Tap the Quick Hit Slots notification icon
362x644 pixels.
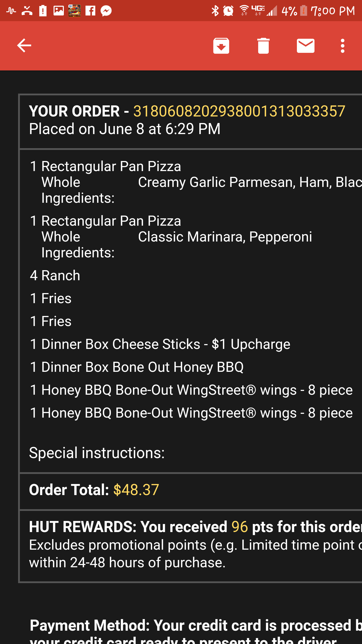[74, 11]
